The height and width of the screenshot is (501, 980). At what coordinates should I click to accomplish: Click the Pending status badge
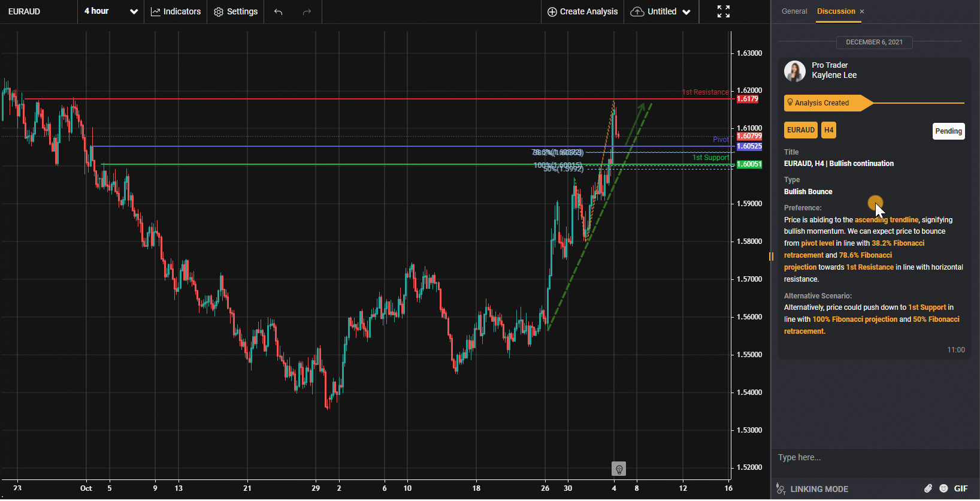pyautogui.click(x=949, y=131)
